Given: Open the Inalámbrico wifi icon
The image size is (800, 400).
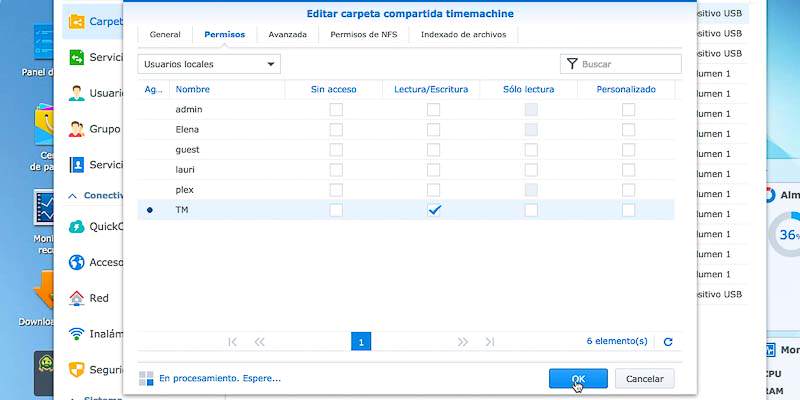Looking at the screenshot, I should click(x=77, y=334).
